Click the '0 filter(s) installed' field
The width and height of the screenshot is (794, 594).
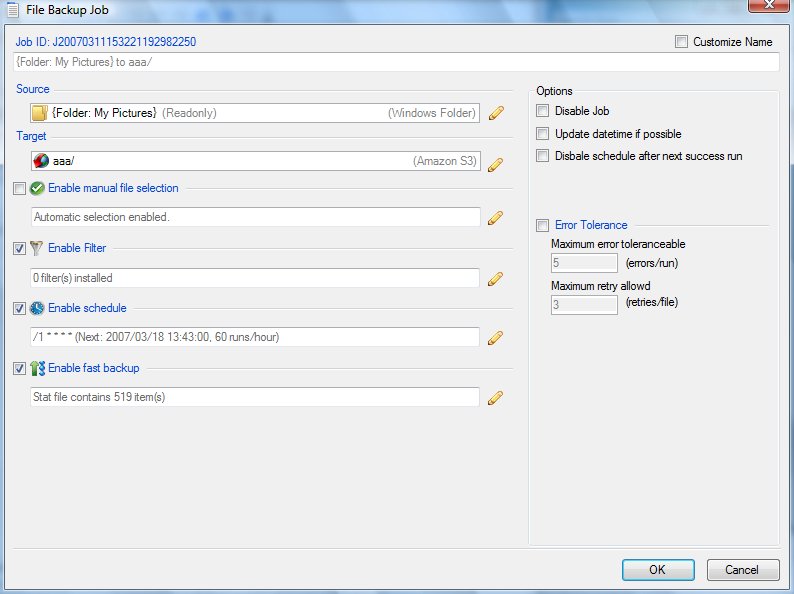(255, 278)
